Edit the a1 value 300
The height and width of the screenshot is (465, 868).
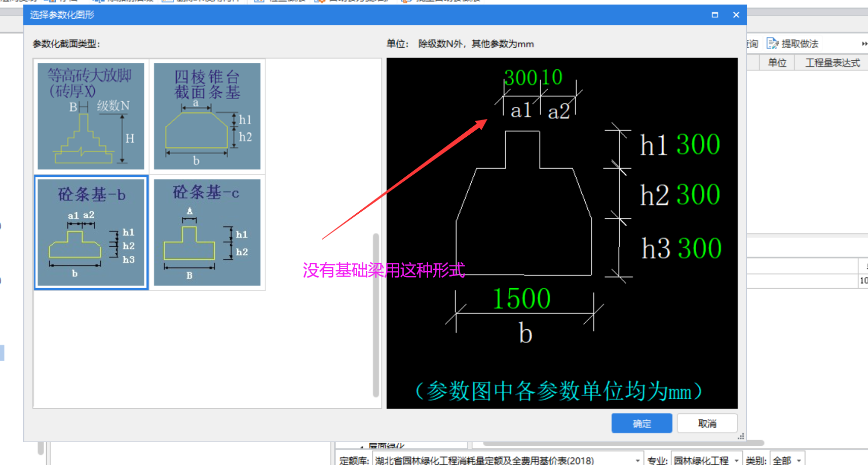tap(520, 77)
